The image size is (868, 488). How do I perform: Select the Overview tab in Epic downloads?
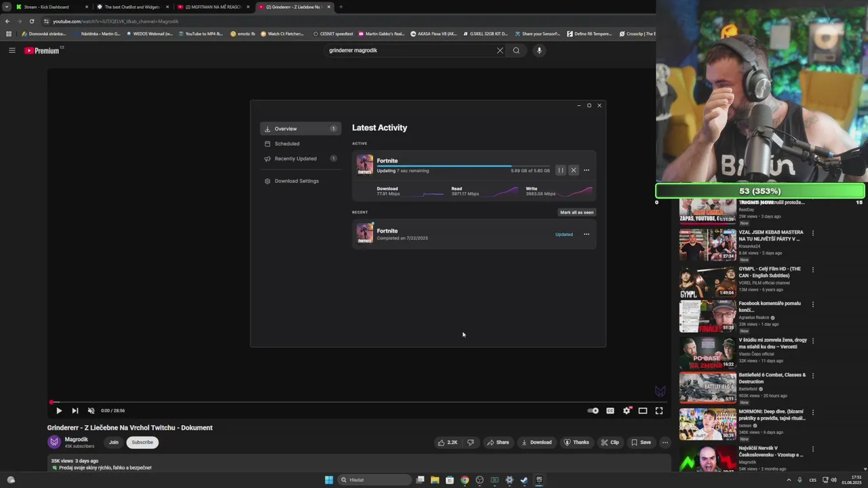click(300, 129)
